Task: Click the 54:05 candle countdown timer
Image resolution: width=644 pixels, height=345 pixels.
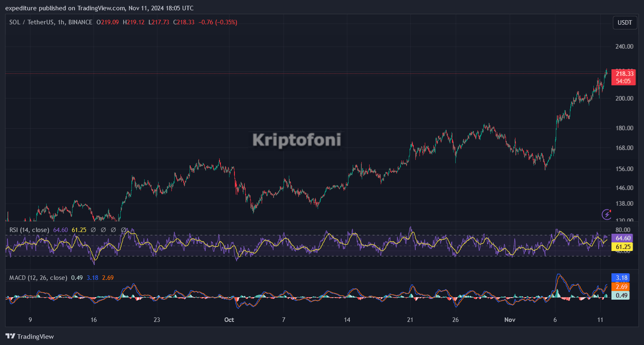Action: [x=624, y=81]
